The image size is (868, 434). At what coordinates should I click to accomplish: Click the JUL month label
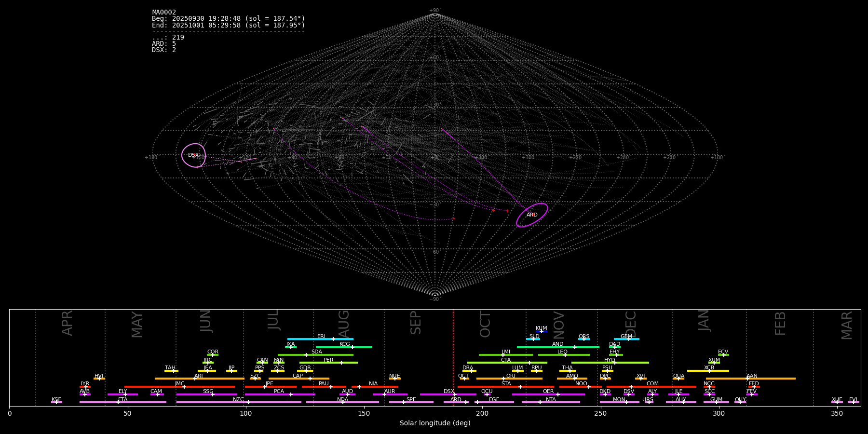click(273, 319)
